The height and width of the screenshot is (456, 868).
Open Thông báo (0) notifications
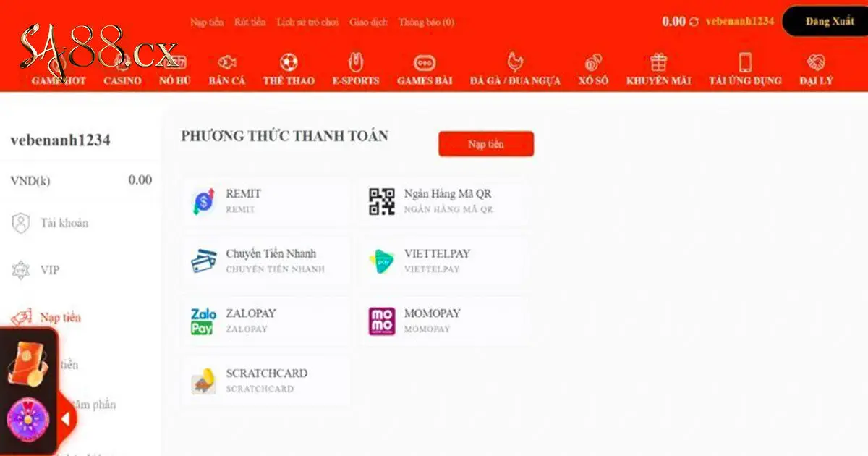tap(426, 22)
